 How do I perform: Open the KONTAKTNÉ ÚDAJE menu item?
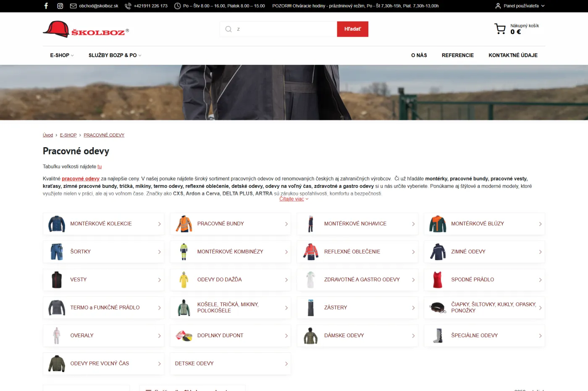click(513, 55)
